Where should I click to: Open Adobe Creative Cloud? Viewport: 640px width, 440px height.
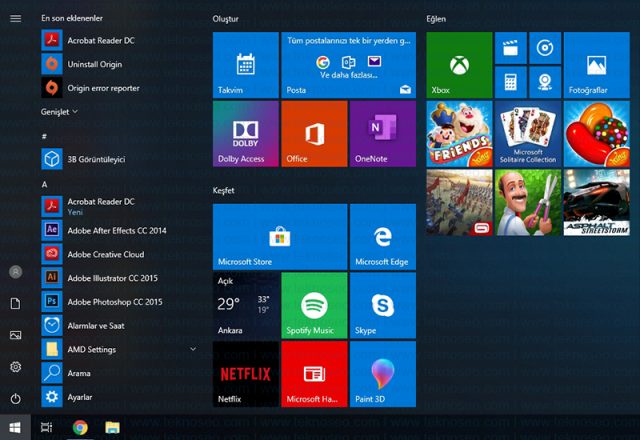click(120, 254)
